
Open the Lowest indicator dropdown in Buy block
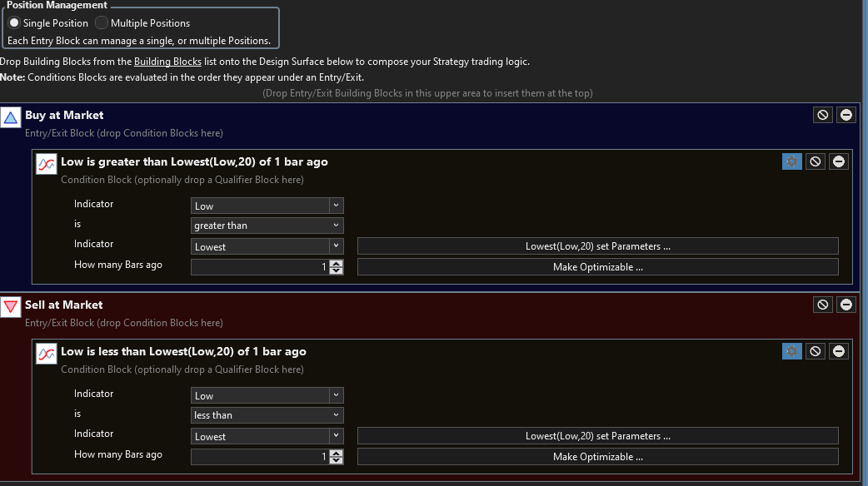pos(267,246)
